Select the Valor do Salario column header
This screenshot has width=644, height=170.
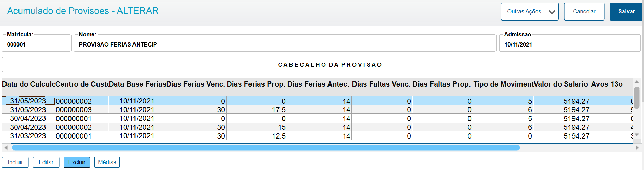pyautogui.click(x=561, y=84)
